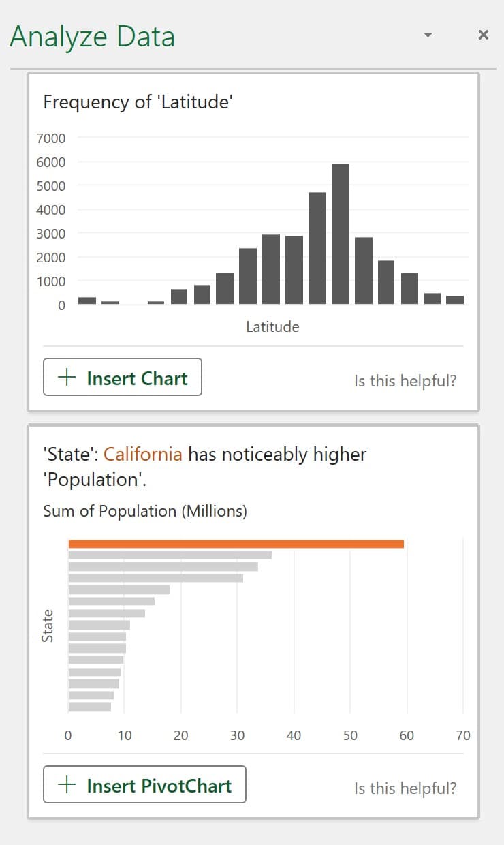Close the Analyze Data pane

[484, 35]
